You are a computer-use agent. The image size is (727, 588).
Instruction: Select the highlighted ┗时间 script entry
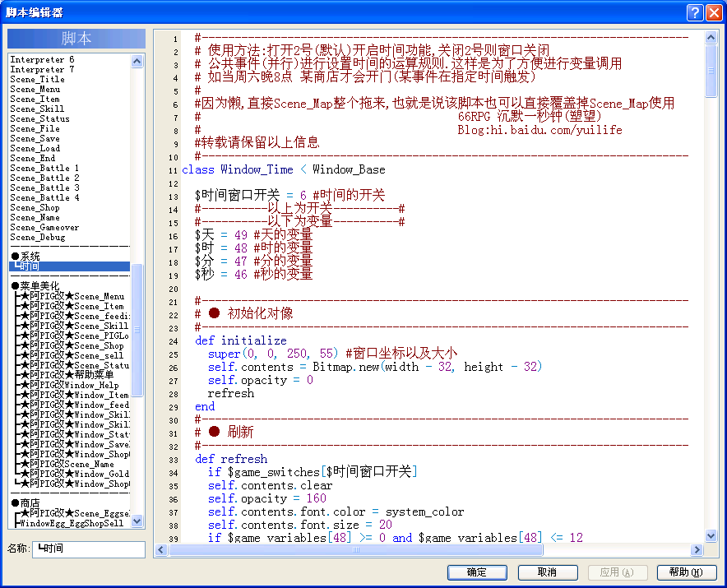70,266
